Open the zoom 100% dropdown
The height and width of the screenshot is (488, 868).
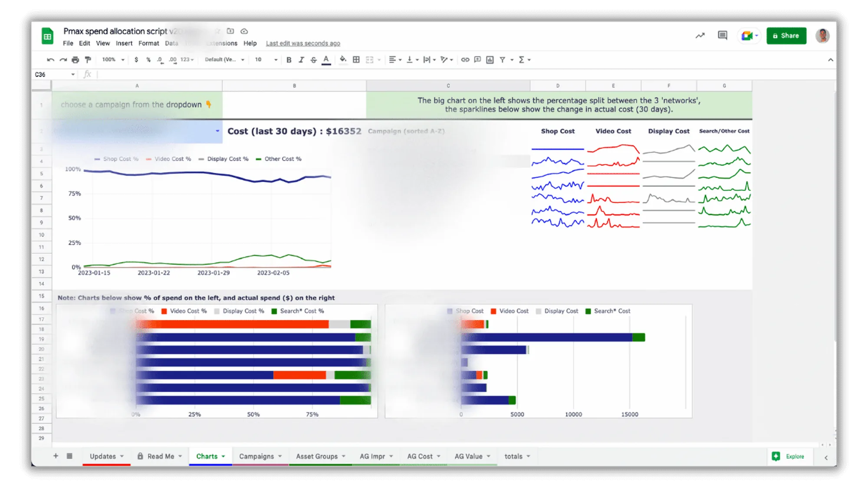click(x=113, y=60)
